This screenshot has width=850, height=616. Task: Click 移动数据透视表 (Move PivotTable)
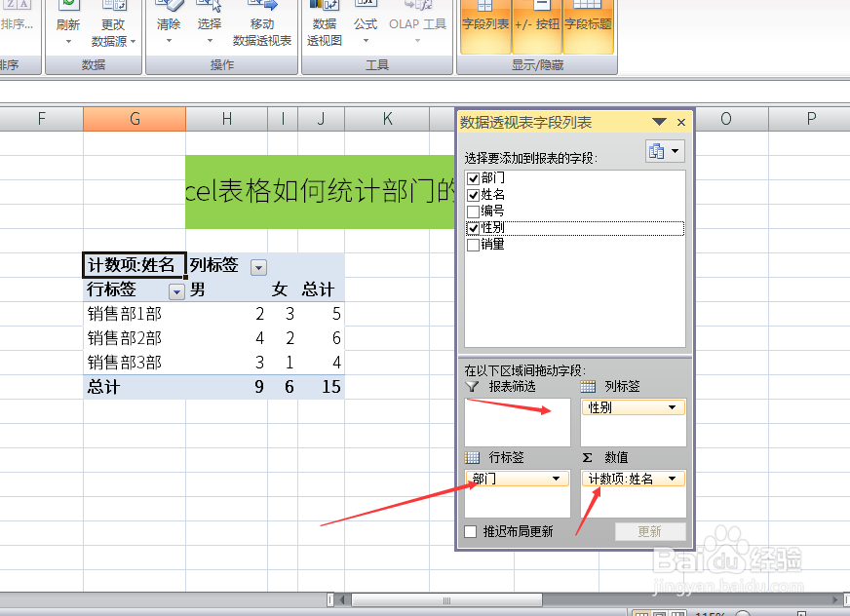pyautogui.click(x=262, y=24)
